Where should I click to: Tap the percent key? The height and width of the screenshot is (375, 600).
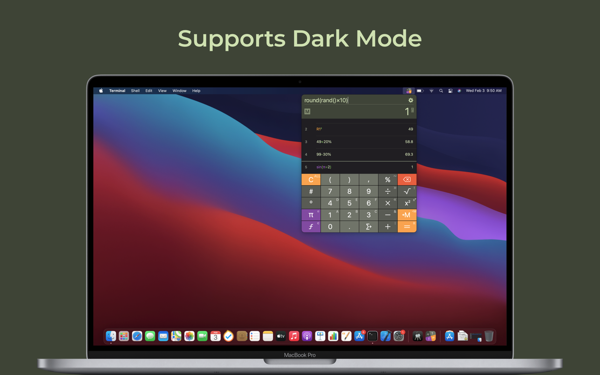click(x=388, y=179)
